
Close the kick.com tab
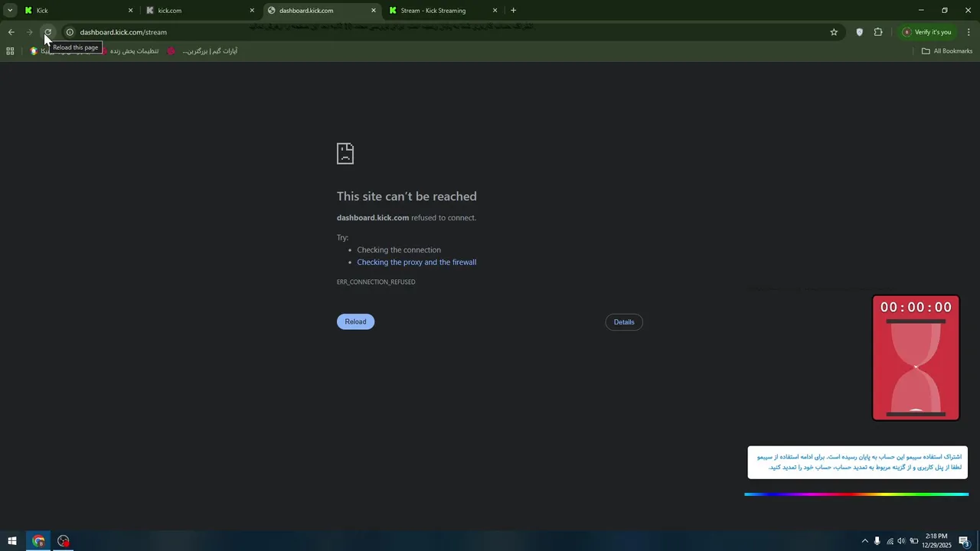click(x=252, y=11)
